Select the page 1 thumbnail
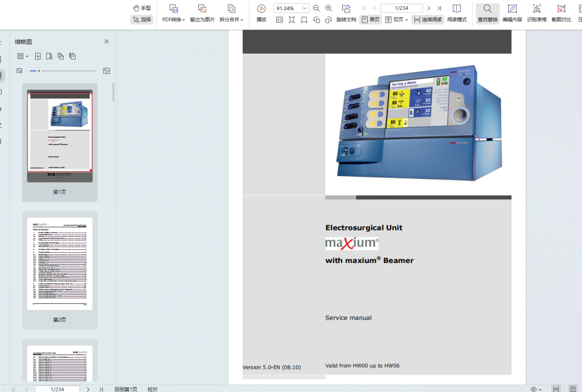 60,136
